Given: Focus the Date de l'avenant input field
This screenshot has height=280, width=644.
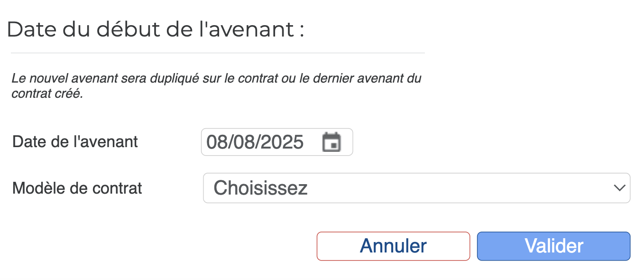Looking at the screenshot, I should point(277,142).
